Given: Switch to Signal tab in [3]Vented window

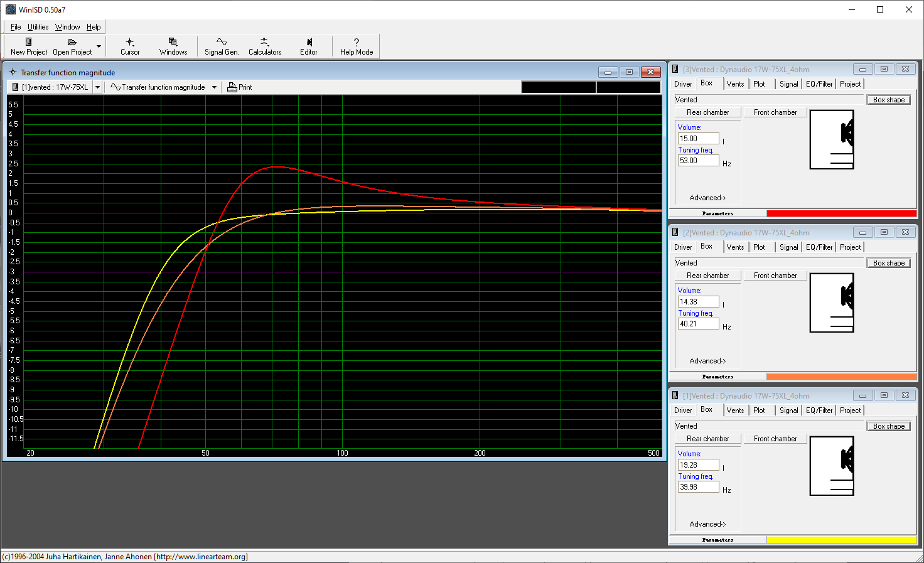Looking at the screenshot, I should click(788, 84).
